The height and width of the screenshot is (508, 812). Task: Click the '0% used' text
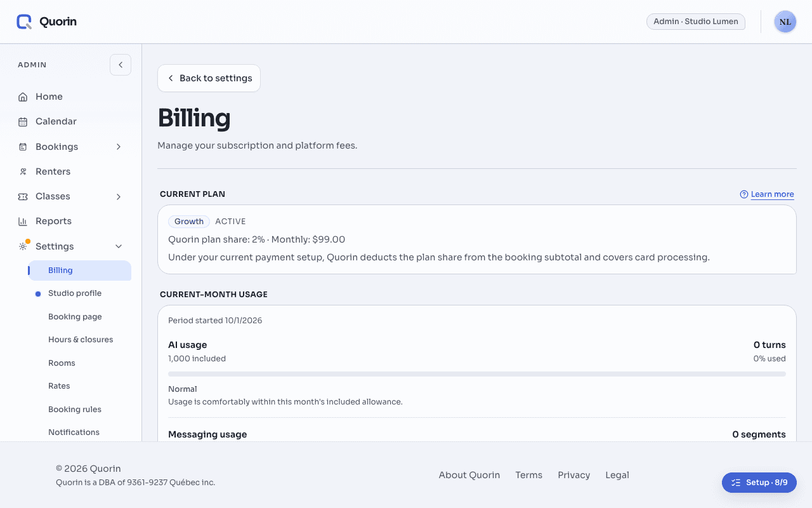pos(769,359)
